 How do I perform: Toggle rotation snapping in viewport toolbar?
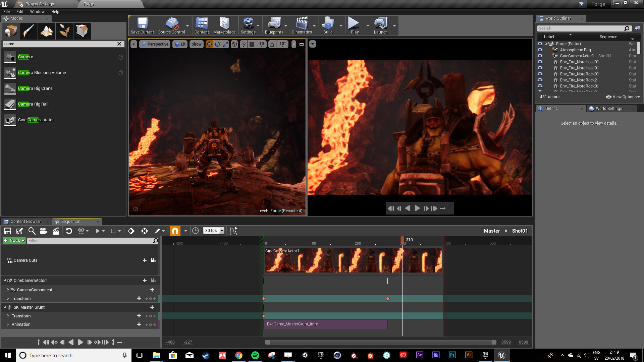click(x=272, y=44)
